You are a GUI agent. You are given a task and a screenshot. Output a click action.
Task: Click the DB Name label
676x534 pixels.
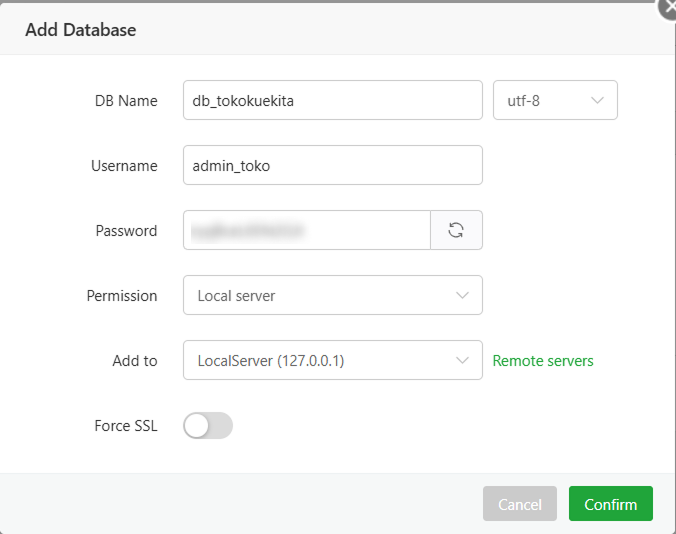point(126,100)
